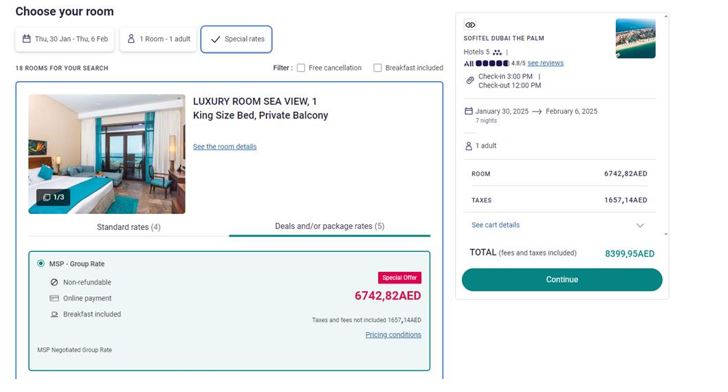
Task: Click the Online payment card icon
Action: coord(54,298)
